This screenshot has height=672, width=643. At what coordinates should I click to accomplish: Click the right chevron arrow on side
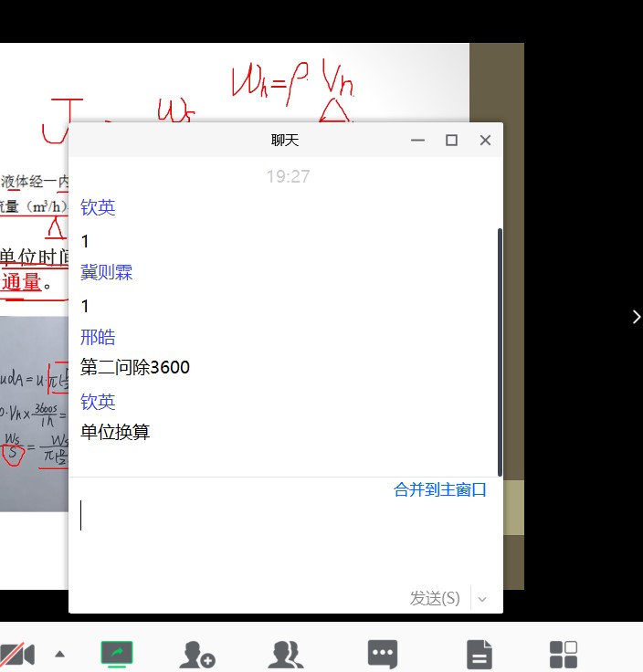(x=636, y=317)
